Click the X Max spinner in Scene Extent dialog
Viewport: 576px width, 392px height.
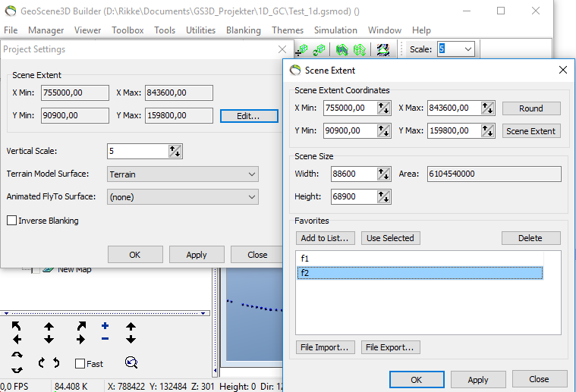tap(487, 108)
